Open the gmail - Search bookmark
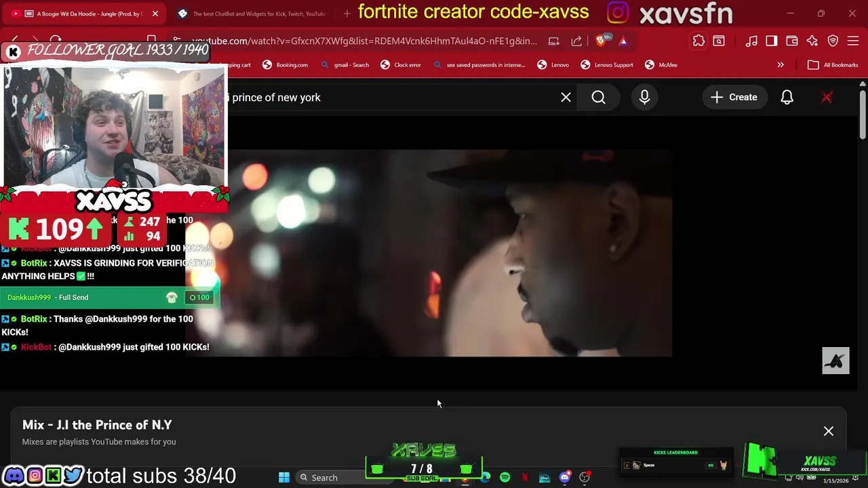The width and height of the screenshot is (868, 488). tap(344, 65)
